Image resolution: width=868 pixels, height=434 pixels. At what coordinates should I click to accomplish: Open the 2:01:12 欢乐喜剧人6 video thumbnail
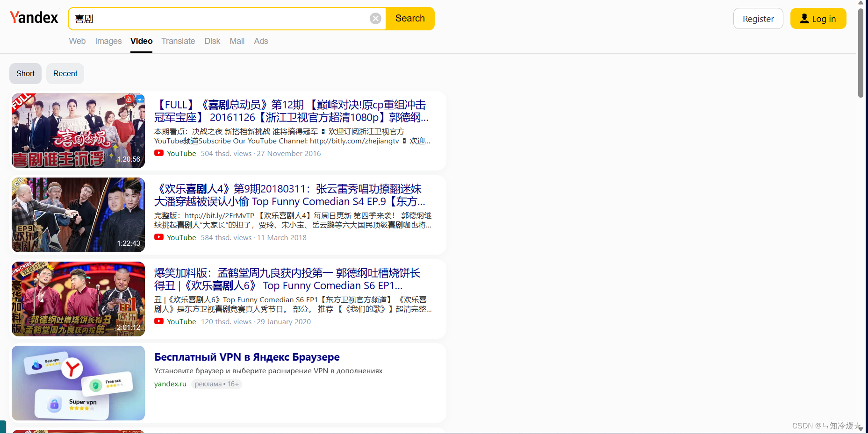[78, 299]
